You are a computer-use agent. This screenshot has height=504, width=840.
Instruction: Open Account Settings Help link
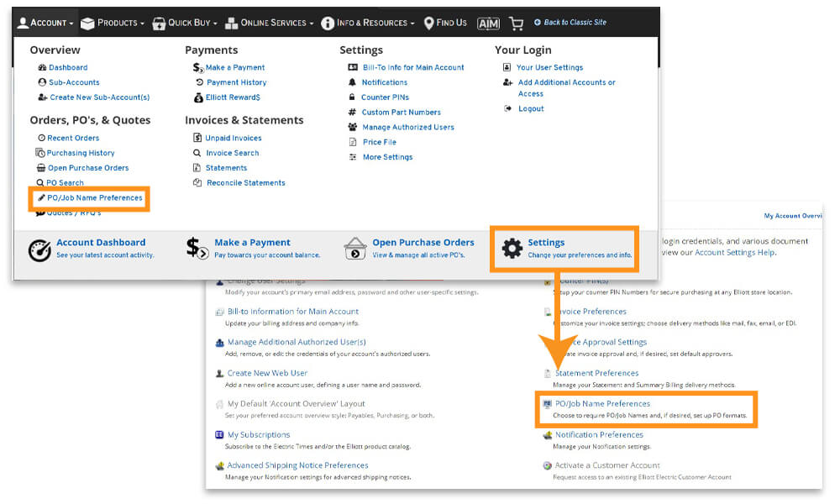(734, 252)
